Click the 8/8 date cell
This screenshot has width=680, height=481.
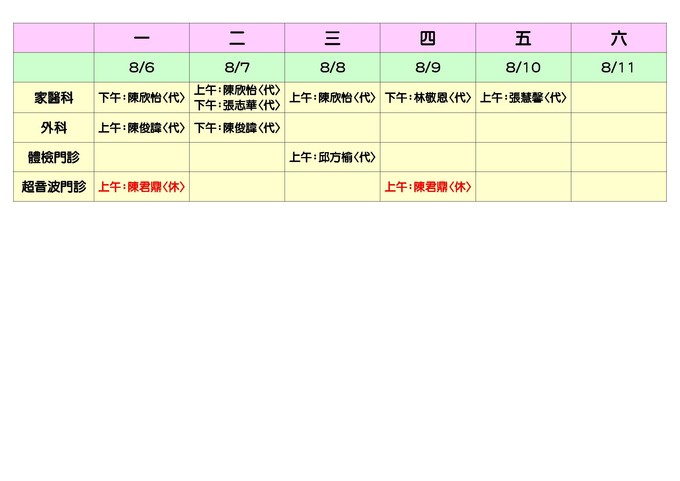pyautogui.click(x=332, y=68)
